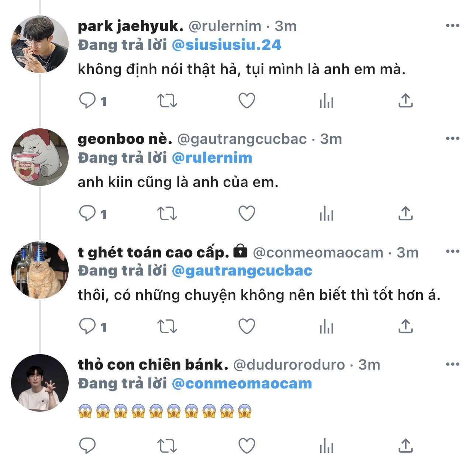476x460 pixels.
Task: Reply to thỏ con chiên bánk's emoji tweet
Action: pos(88,445)
